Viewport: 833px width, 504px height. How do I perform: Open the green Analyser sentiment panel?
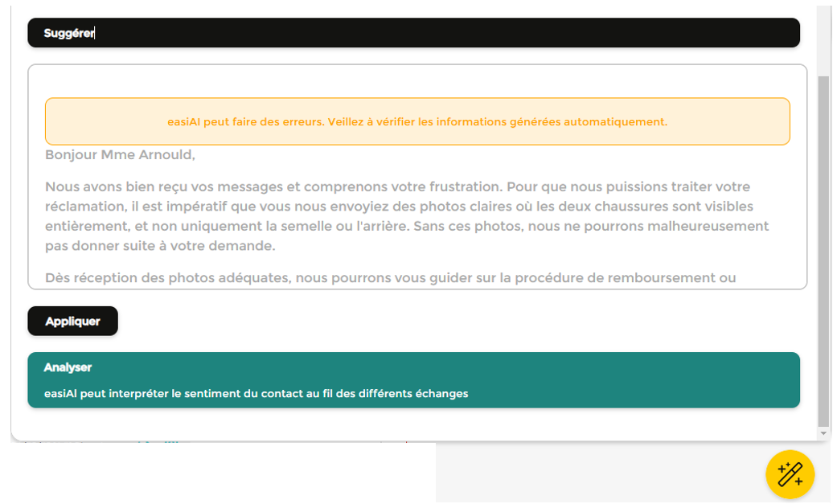pos(413,380)
